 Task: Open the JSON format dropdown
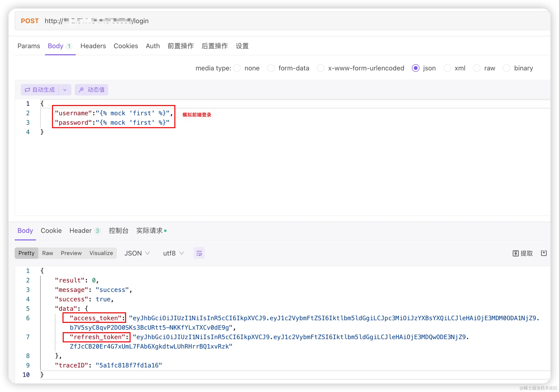[x=137, y=253]
